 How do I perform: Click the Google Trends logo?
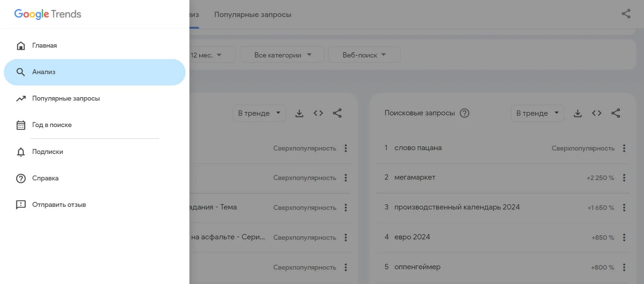pos(48,14)
